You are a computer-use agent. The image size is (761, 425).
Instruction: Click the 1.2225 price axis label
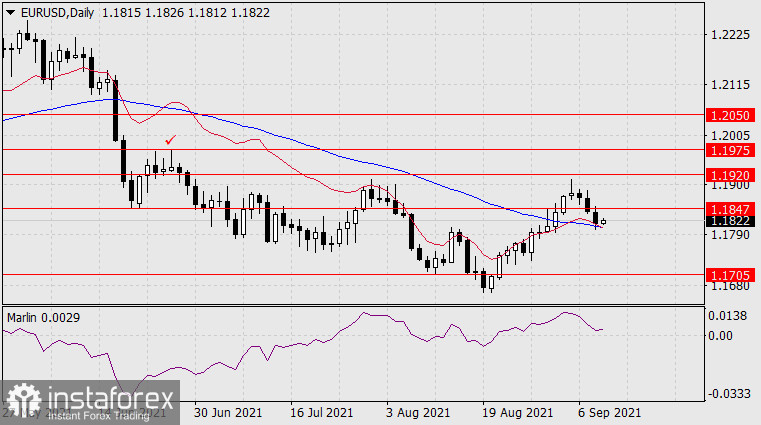[x=729, y=35]
